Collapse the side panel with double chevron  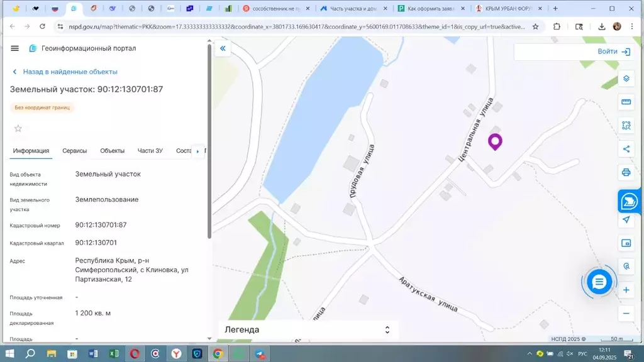[223, 48]
